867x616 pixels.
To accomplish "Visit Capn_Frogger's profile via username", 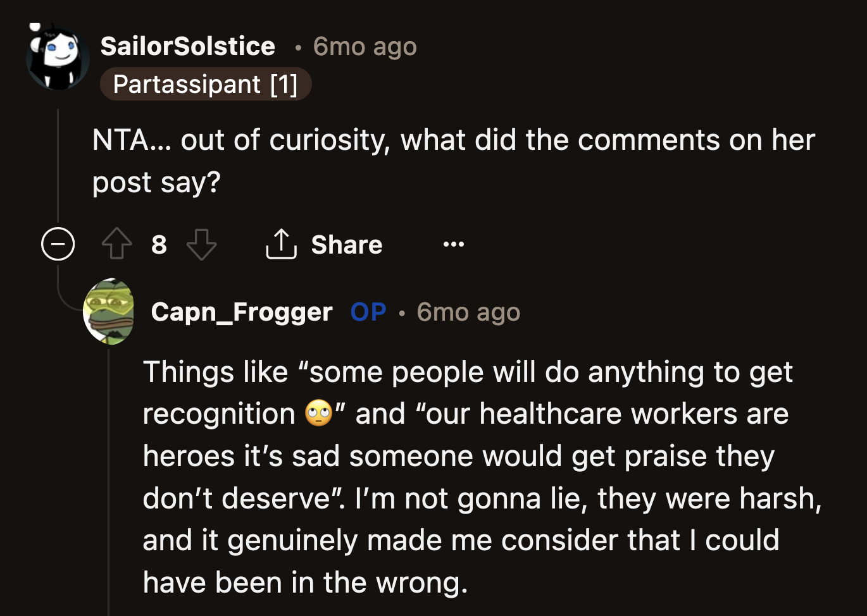I will [242, 312].
